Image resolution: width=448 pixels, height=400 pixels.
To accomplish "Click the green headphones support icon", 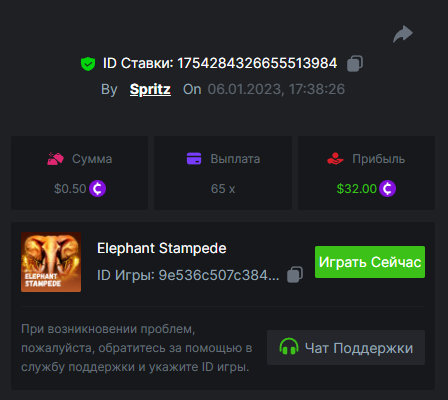I will (x=289, y=347).
